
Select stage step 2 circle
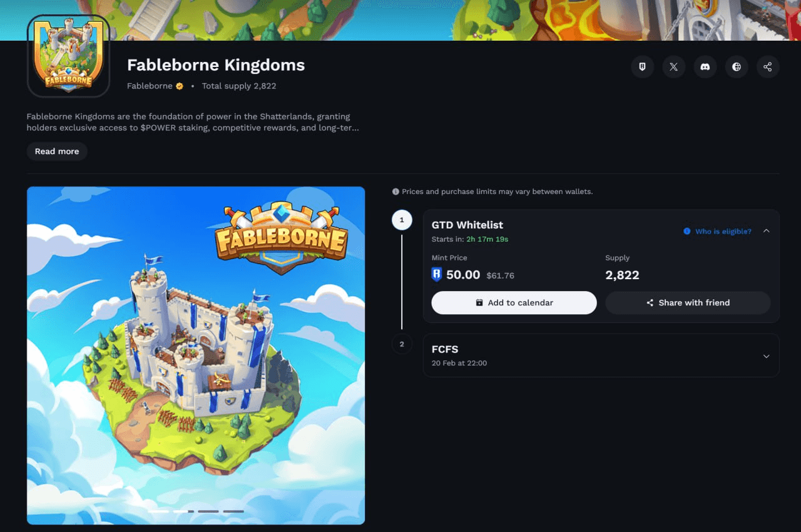[402, 344]
